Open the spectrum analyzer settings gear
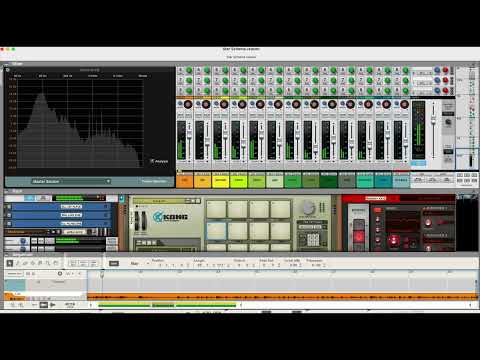Viewport: 480px width, 360px height. (8, 70)
